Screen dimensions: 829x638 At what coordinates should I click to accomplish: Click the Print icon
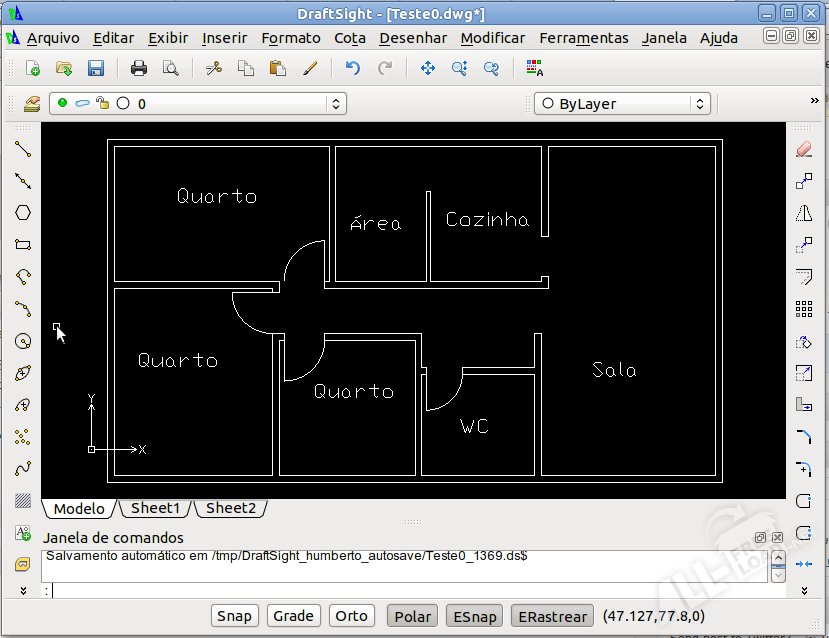[139, 68]
